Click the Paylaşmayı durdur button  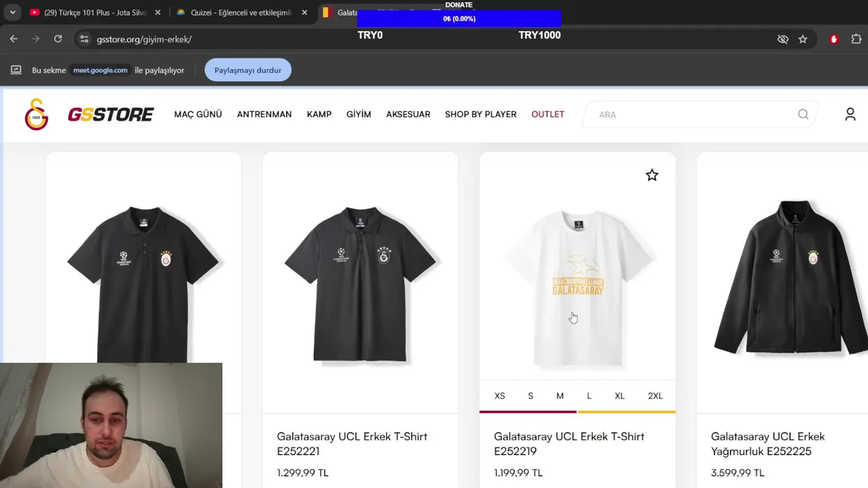pos(248,70)
